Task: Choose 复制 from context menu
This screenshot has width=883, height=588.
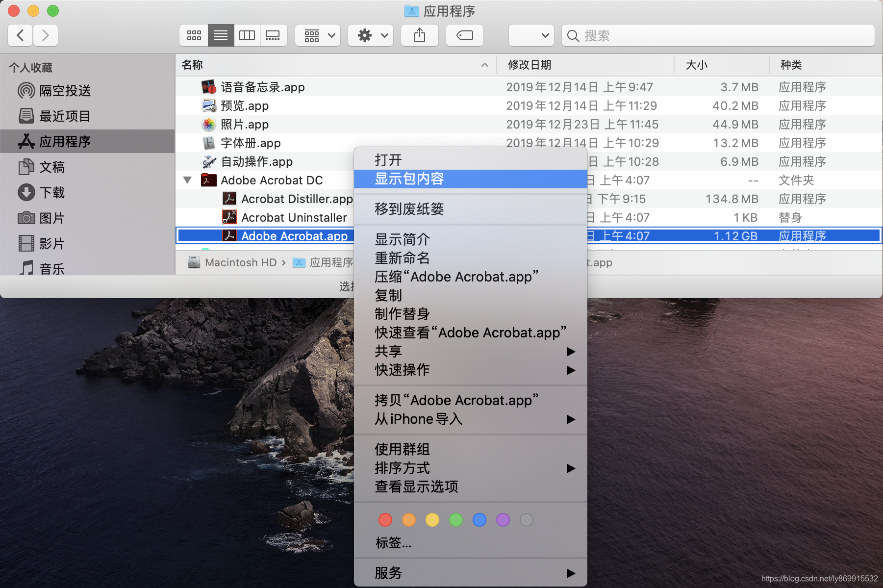Action: tap(471, 295)
